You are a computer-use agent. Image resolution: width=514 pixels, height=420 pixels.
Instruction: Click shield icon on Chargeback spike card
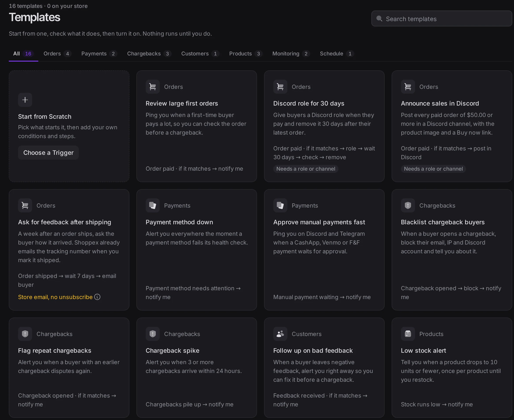pos(152,334)
